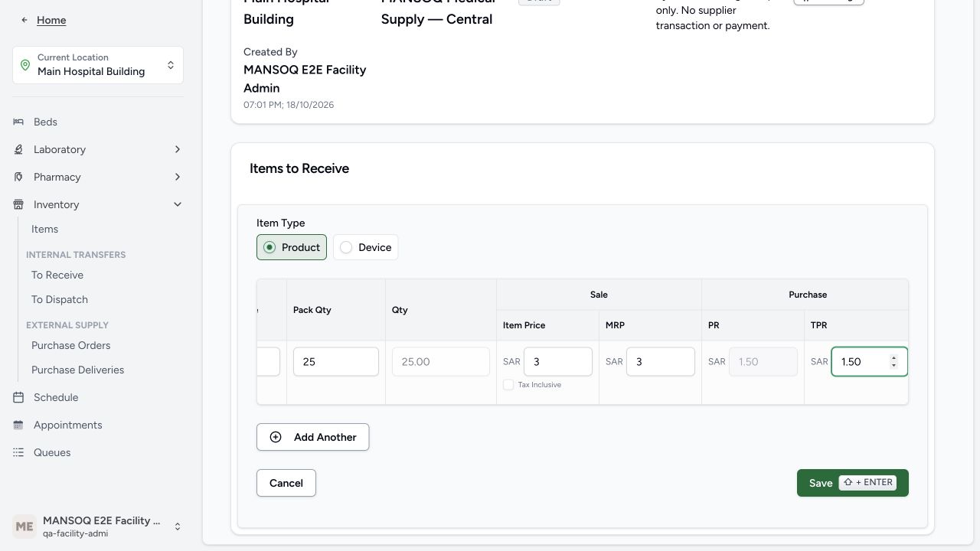The image size is (980, 551).
Task: Open Purchase Deliveries page
Action: [x=77, y=370]
